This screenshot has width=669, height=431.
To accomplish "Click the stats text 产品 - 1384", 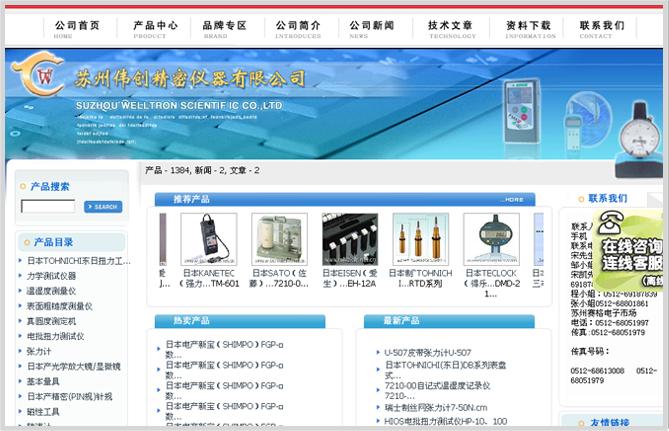I will 167,170.
